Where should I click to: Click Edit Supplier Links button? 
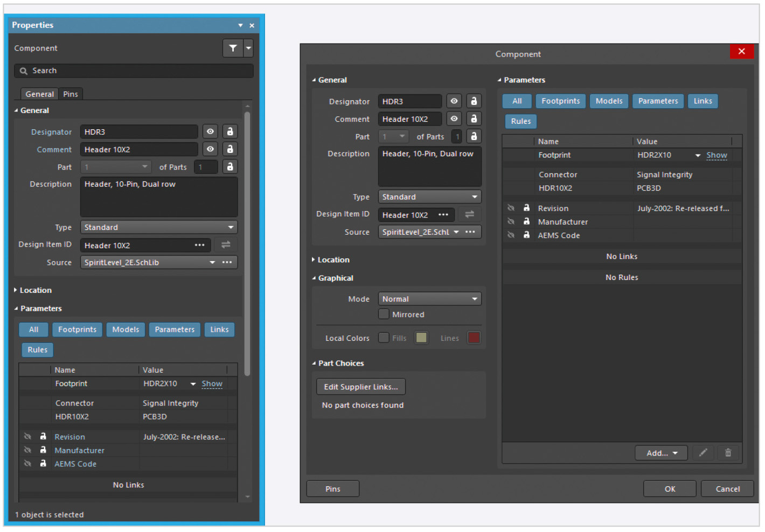(361, 387)
